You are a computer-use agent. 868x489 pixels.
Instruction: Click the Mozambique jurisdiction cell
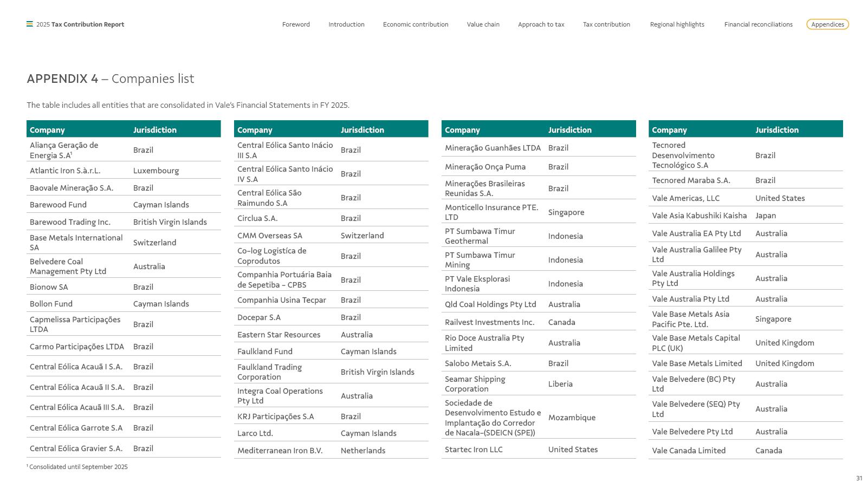(572, 418)
